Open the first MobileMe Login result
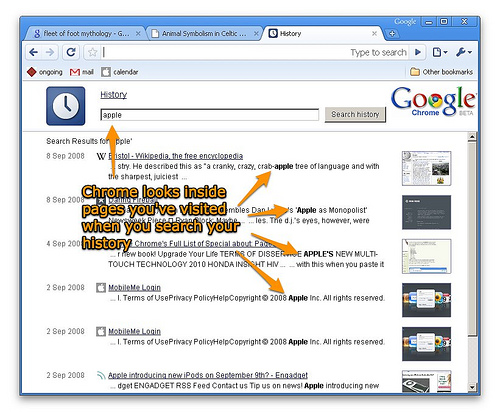500x412 pixels. click(x=134, y=288)
